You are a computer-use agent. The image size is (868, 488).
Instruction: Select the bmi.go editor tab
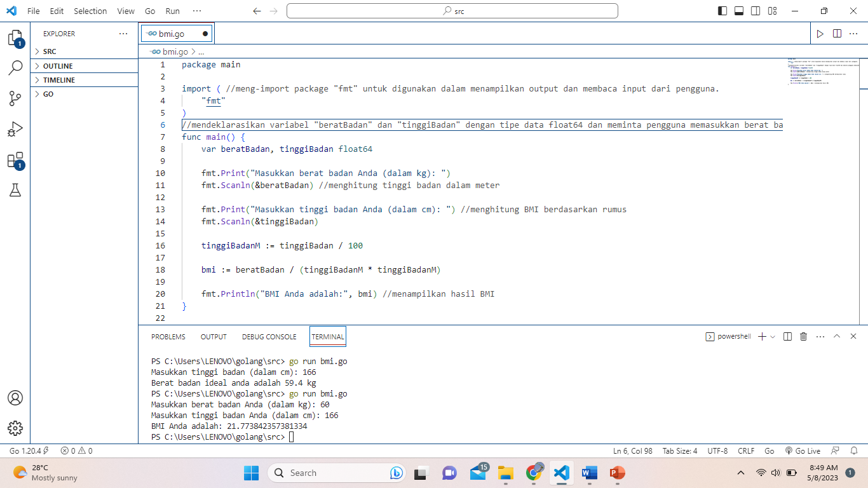click(x=177, y=34)
